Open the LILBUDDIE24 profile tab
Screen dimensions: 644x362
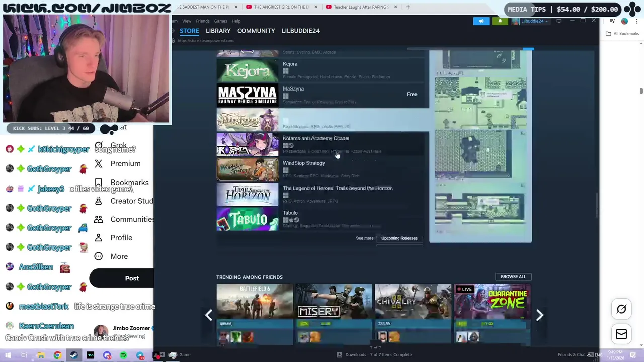pyautogui.click(x=300, y=31)
